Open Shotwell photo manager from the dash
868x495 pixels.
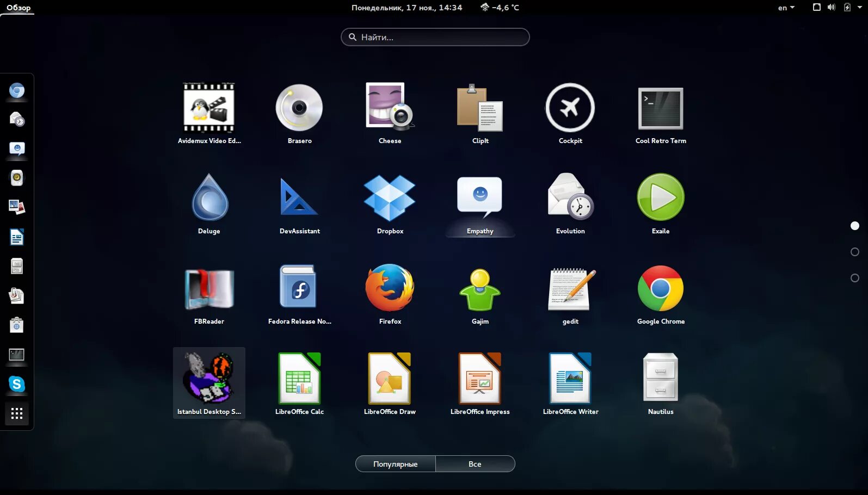coord(17,207)
